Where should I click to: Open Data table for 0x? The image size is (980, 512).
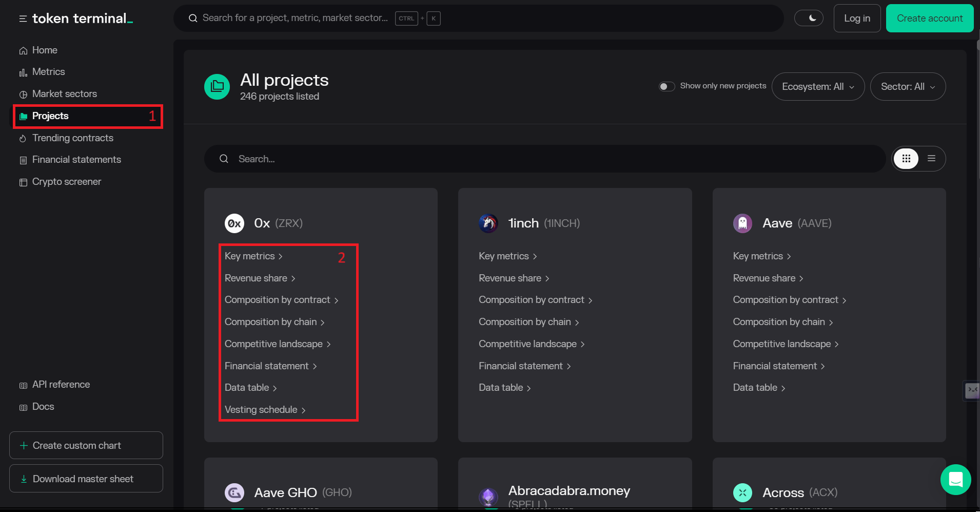point(251,388)
